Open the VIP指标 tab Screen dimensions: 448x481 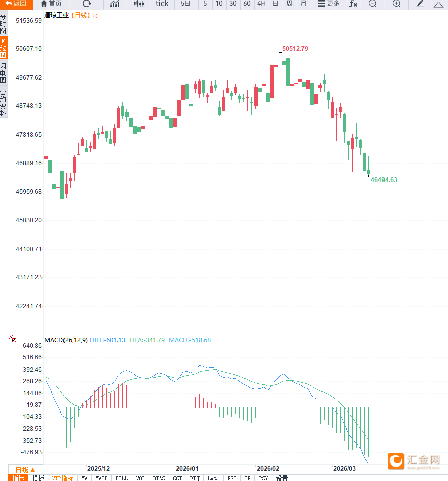[x=62, y=478]
